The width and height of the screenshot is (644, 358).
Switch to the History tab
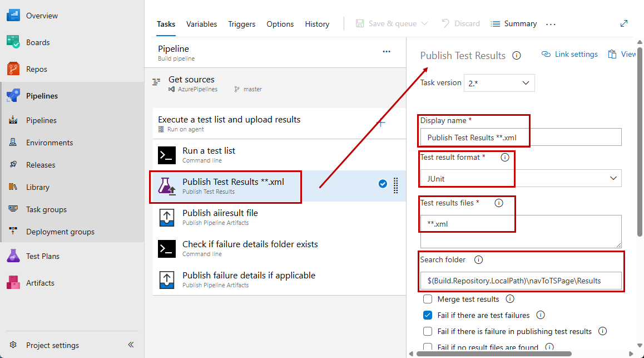click(317, 24)
